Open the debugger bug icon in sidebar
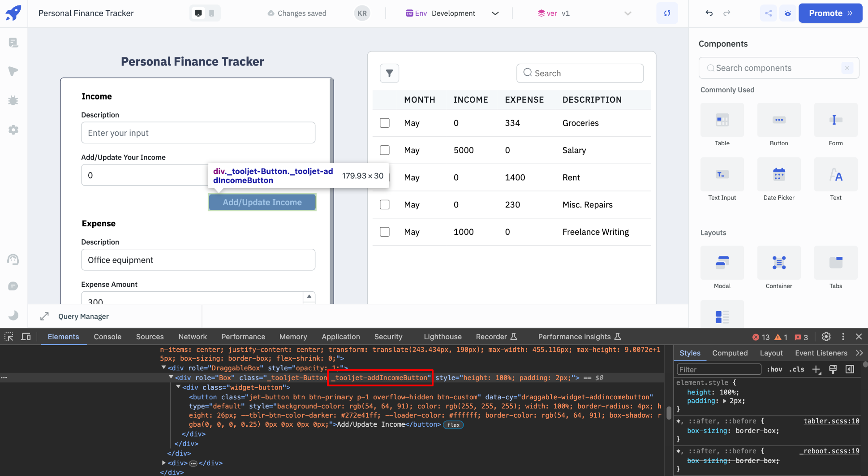Screen dimensions: 868x476 click(x=13, y=100)
